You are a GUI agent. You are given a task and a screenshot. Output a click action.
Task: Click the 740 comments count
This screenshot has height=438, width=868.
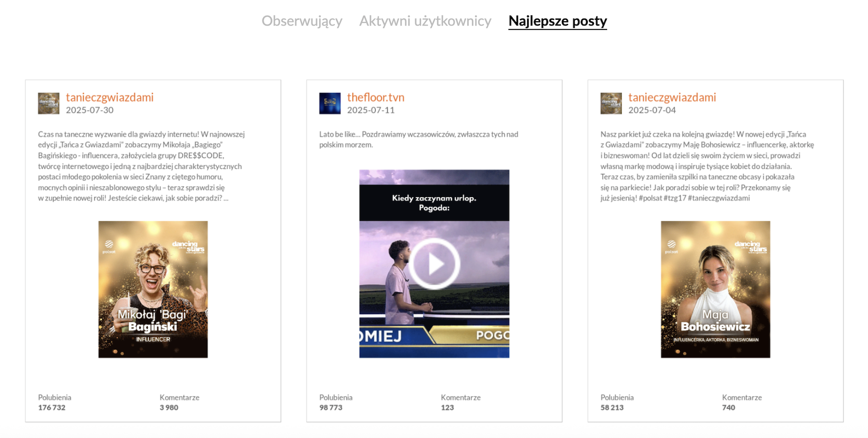pos(728,408)
